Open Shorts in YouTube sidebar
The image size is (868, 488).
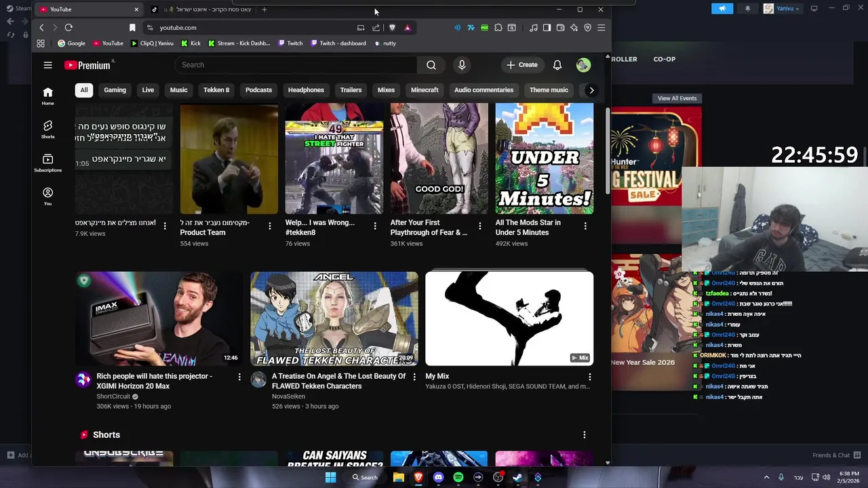47,129
